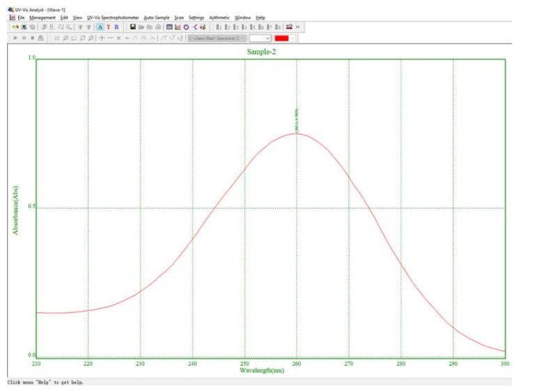This screenshot has width=542, height=392.
Task: Select Absorbance mode (green A icon)
Action: point(100,27)
